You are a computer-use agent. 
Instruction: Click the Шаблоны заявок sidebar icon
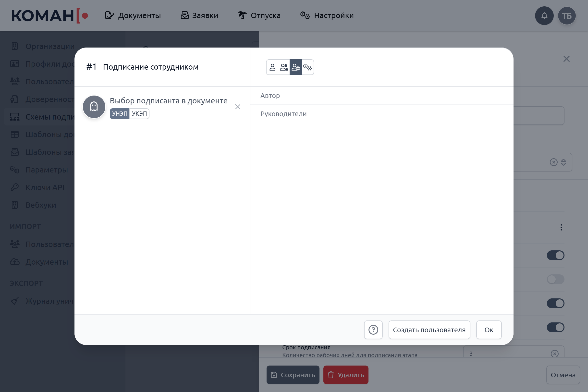pyautogui.click(x=15, y=152)
